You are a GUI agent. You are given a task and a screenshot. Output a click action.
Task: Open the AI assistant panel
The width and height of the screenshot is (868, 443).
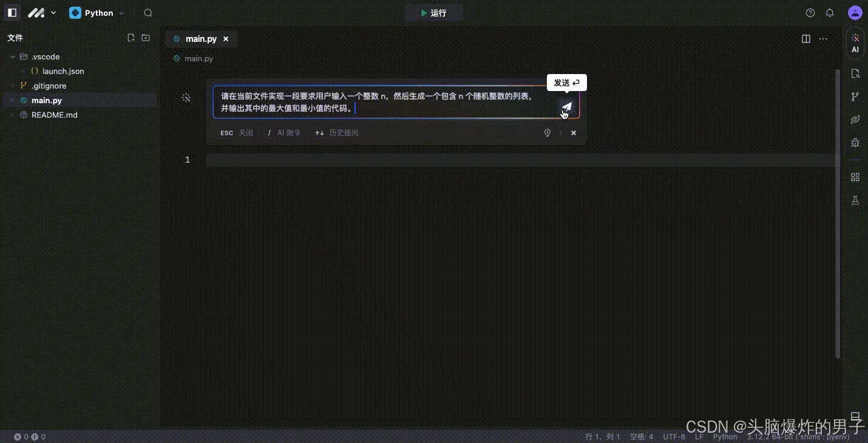point(855,42)
